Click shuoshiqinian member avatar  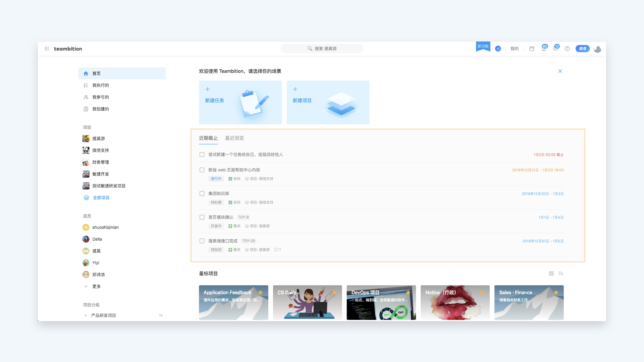(86, 227)
